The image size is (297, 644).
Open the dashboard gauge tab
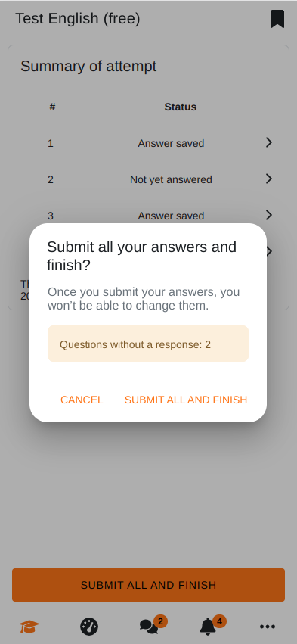pos(89,627)
